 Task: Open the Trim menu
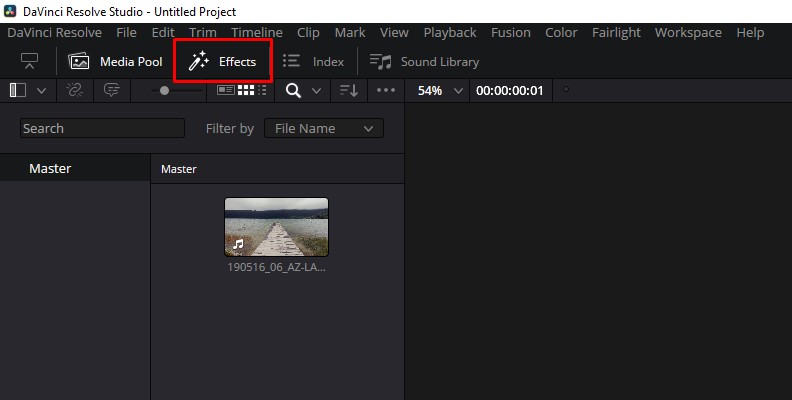tap(203, 32)
